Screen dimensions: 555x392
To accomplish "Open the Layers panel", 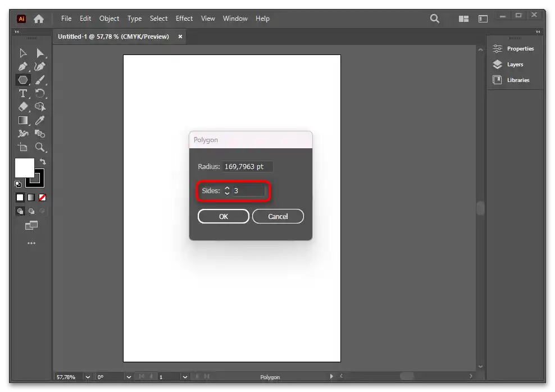I will pyautogui.click(x=508, y=65).
